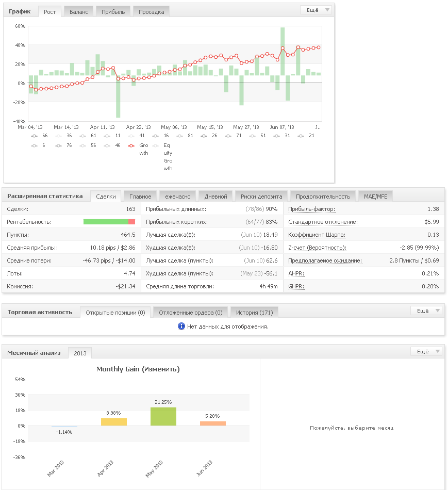Screen dimensions: 448x490
Task: Toggle legend series 81
Action: coord(185,136)
